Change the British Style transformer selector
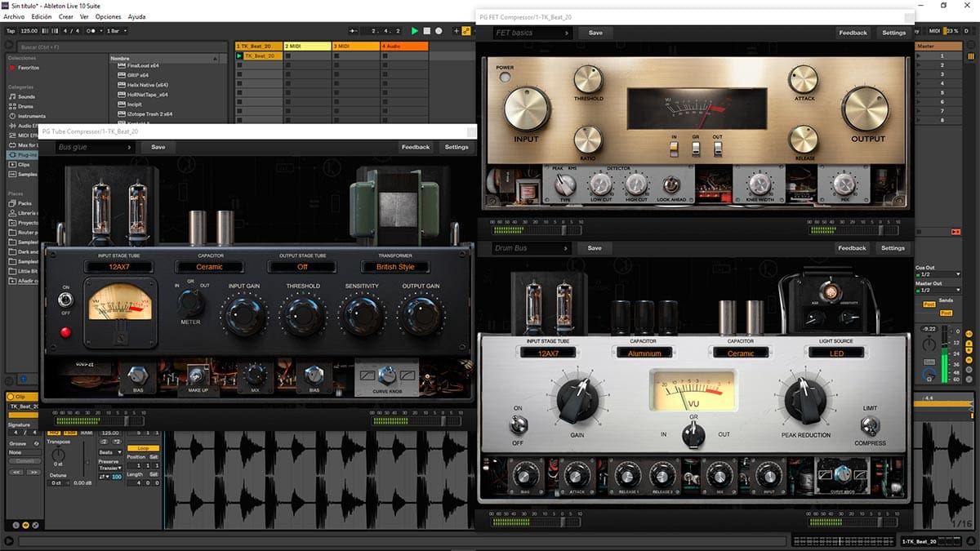This screenshot has width=980, height=551. pos(395,266)
